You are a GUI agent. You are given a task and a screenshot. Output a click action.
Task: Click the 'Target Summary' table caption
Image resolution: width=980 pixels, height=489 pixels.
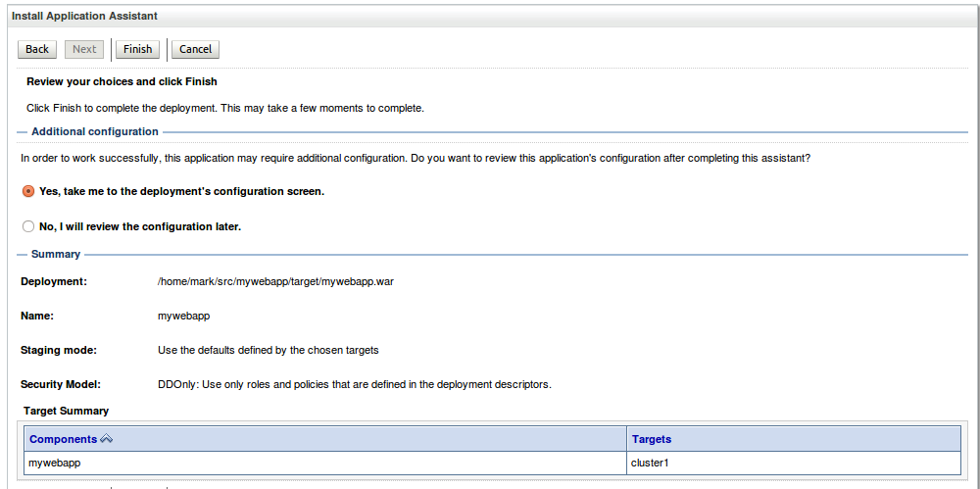tap(66, 411)
